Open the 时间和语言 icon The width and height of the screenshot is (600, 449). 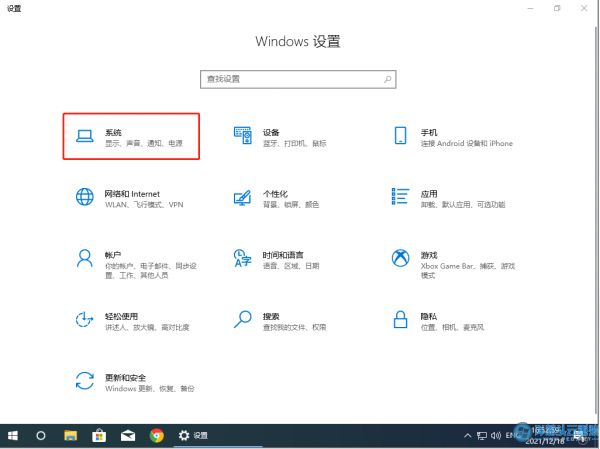[243, 258]
